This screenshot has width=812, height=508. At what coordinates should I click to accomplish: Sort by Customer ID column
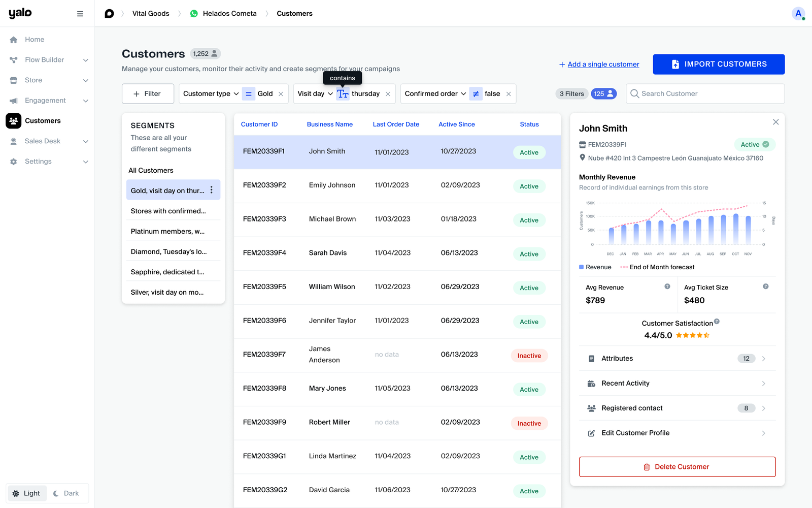(259, 124)
